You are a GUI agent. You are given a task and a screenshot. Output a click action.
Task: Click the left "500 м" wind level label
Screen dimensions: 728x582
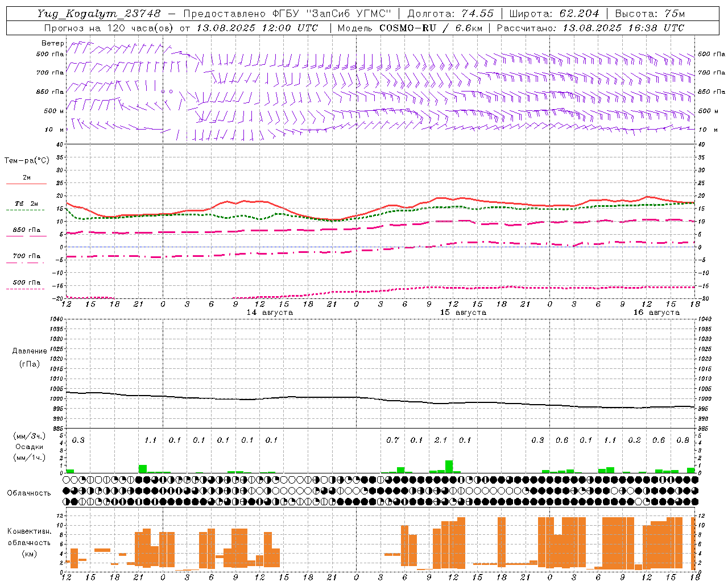tap(54, 111)
